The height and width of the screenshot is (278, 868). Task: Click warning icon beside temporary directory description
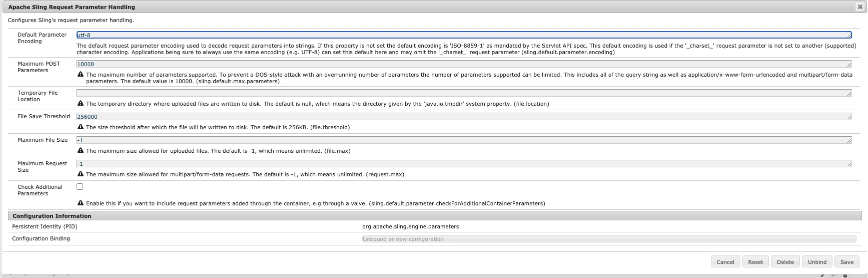pyautogui.click(x=81, y=104)
